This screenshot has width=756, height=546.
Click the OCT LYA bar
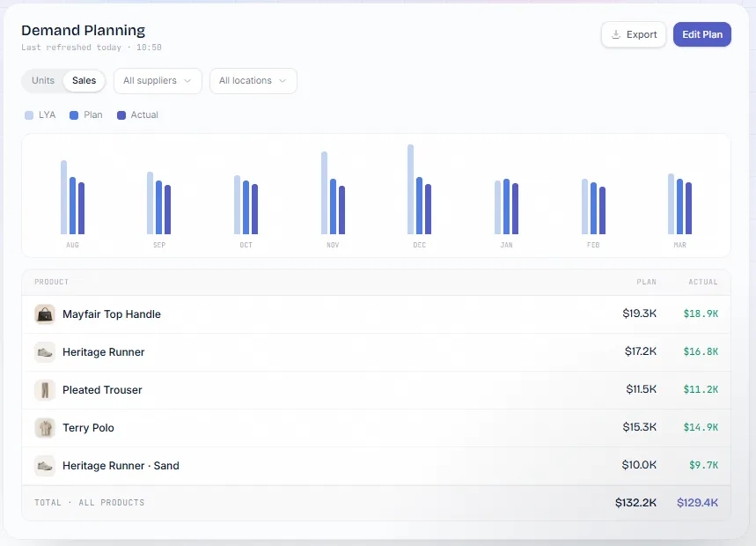[x=238, y=204]
